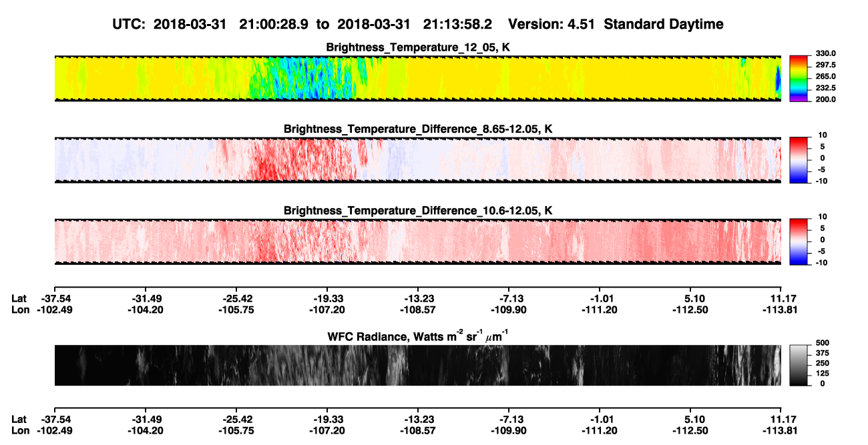Click the '297.5' colorbar tick label
This screenshot has height=445, width=868.
click(x=825, y=65)
